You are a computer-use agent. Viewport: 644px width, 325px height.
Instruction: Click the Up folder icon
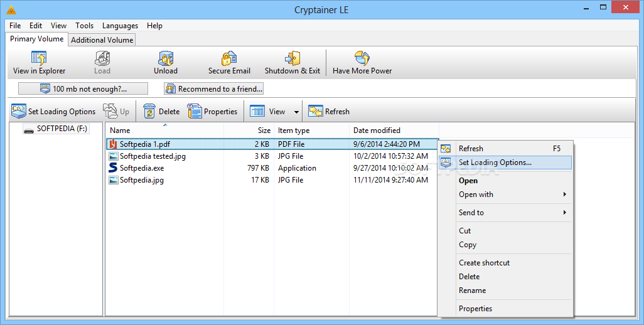[110, 111]
